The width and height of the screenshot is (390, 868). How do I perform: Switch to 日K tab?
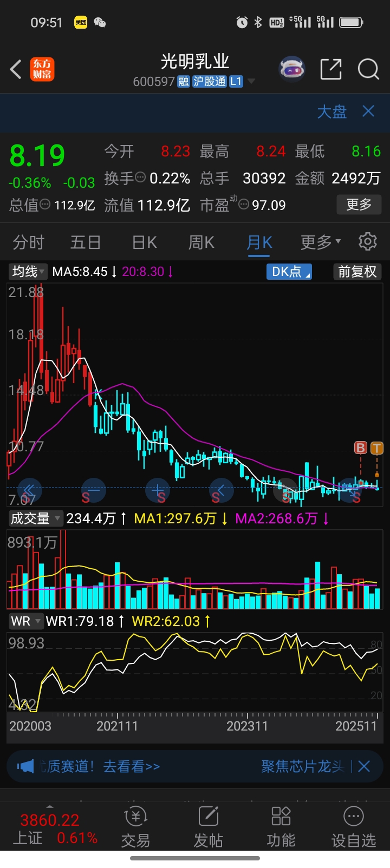[144, 242]
